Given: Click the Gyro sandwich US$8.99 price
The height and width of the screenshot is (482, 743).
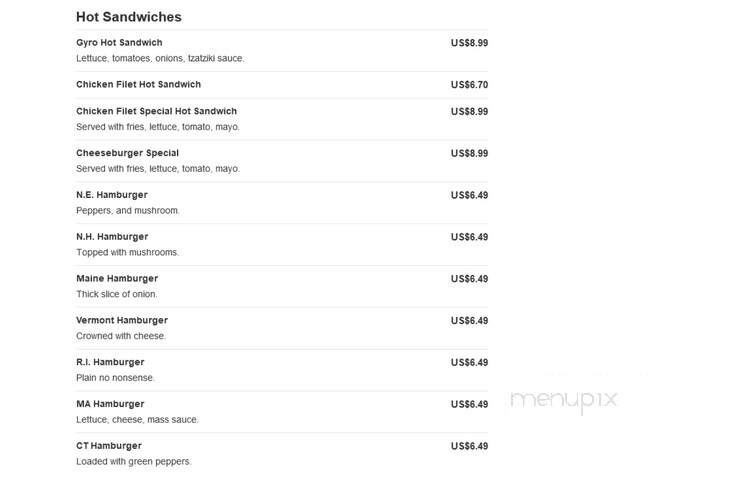Looking at the screenshot, I should (x=469, y=43).
